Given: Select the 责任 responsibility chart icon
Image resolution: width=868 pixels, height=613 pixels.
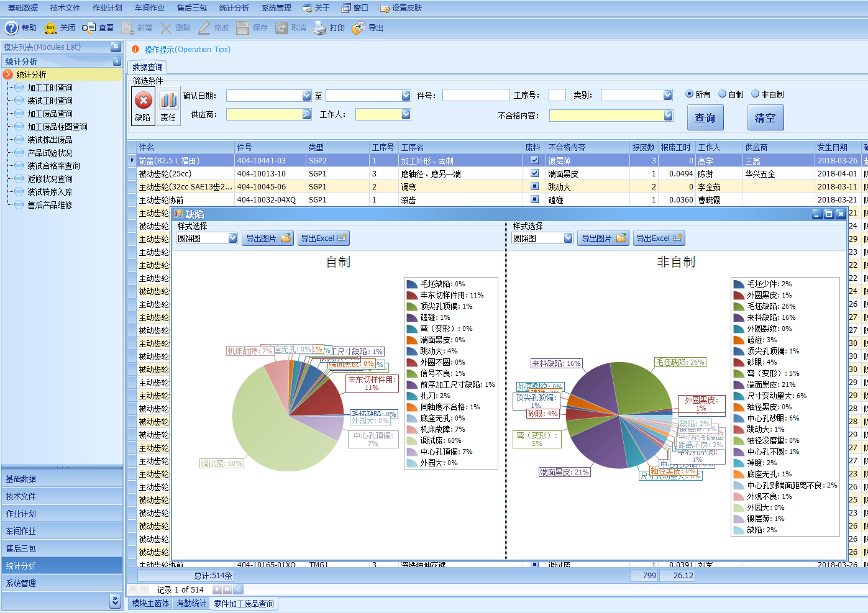Looking at the screenshot, I should tap(168, 100).
